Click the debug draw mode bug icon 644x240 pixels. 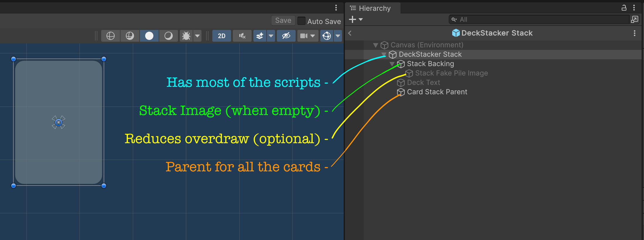pyautogui.click(x=186, y=36)
